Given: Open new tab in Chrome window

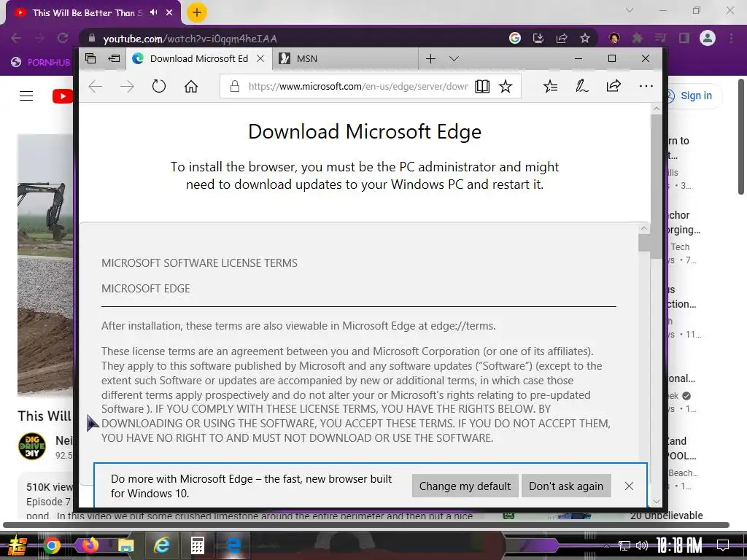Looking at the screenshot, I should click(197, 12).
